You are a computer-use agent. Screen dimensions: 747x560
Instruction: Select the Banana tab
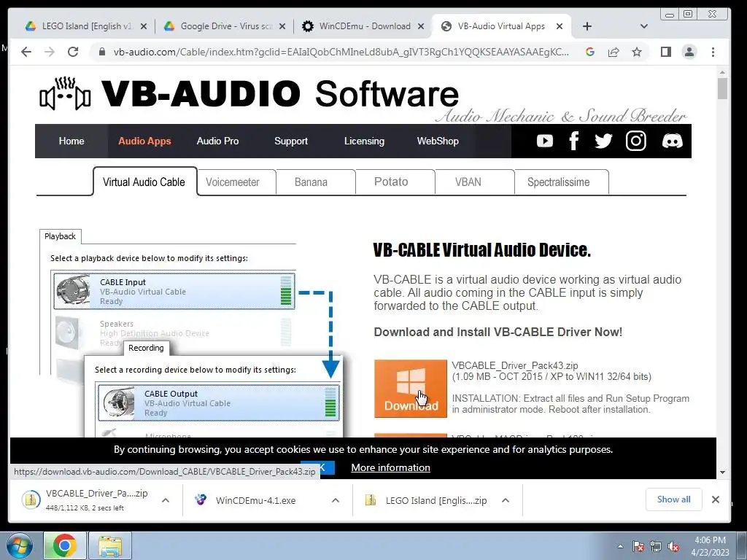click(315, 182)
